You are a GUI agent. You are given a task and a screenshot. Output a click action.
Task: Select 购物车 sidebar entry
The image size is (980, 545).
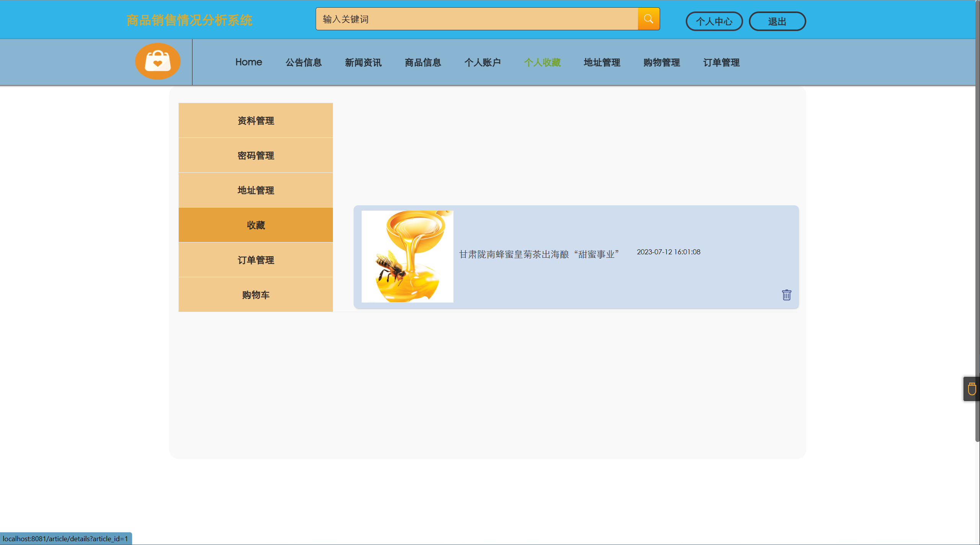pos(256,295)
